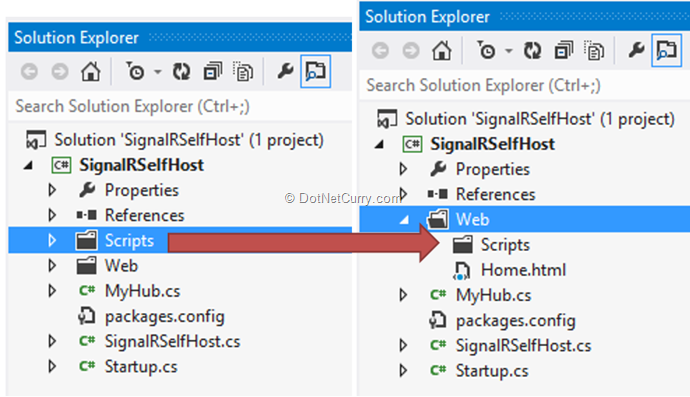The image size is (690, 397).
Task: Click packages.config file icon in left panel
Action: 86,316
